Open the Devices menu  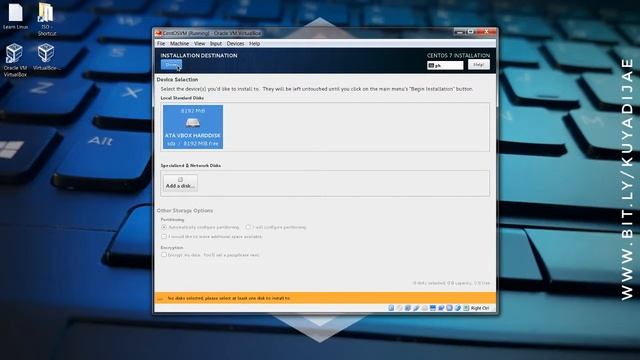pyautogui.click(x=235, y=44)
